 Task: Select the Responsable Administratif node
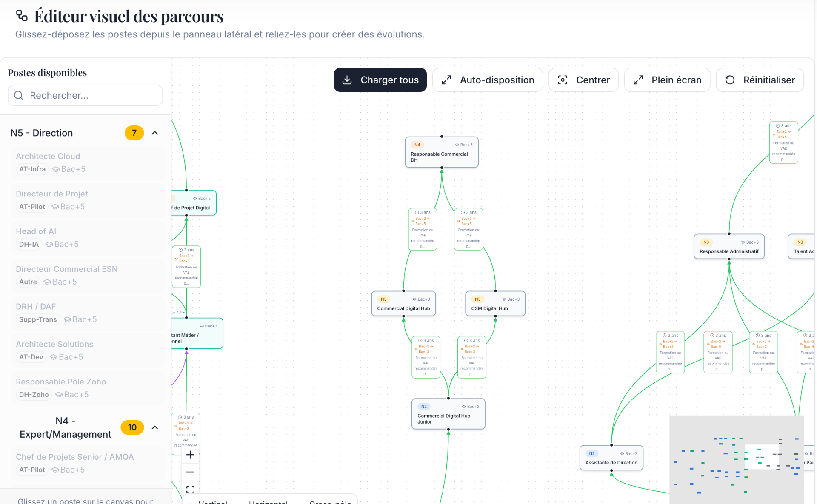[x=729, y=247]
